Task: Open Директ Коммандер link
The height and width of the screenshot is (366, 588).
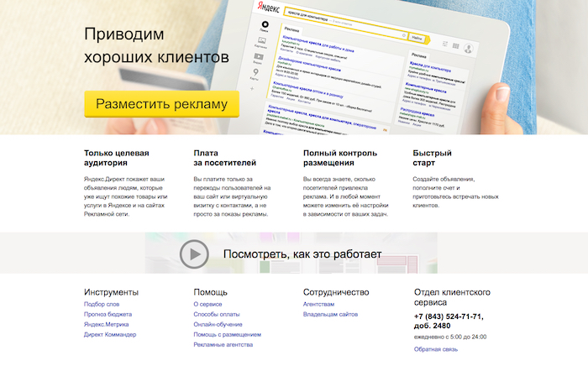Action: point(110,335)
